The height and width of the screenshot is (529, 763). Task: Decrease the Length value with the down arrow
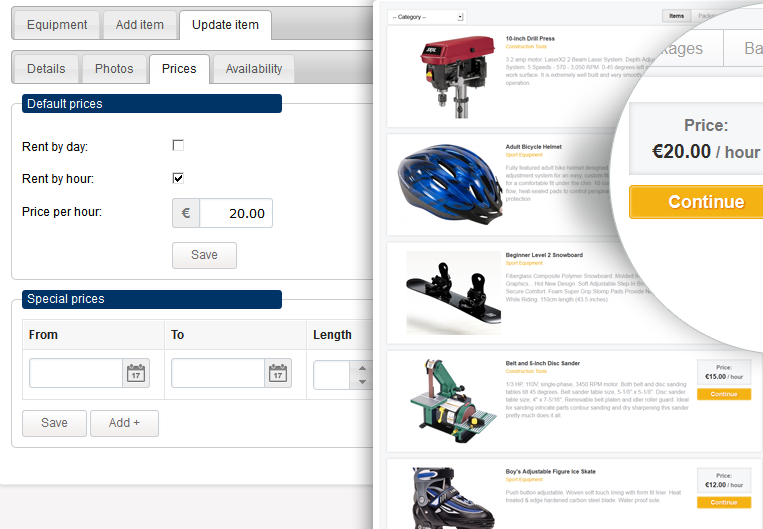pos(362,382)
